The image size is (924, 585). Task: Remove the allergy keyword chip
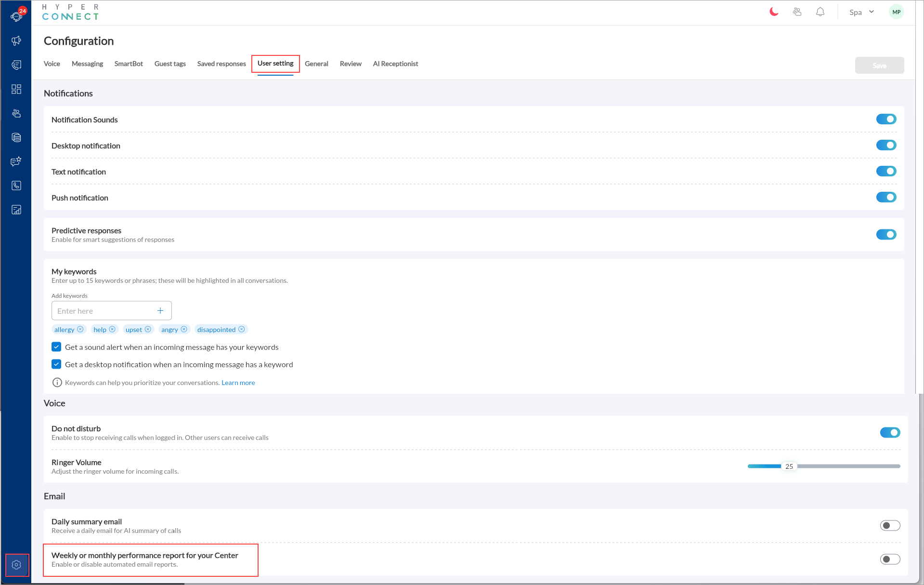81,329
